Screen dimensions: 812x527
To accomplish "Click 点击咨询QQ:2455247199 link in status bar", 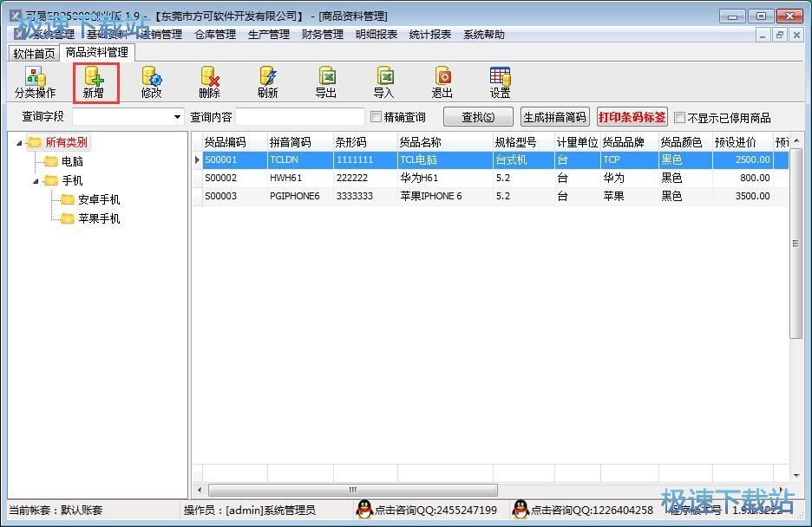I will (435, 510).
